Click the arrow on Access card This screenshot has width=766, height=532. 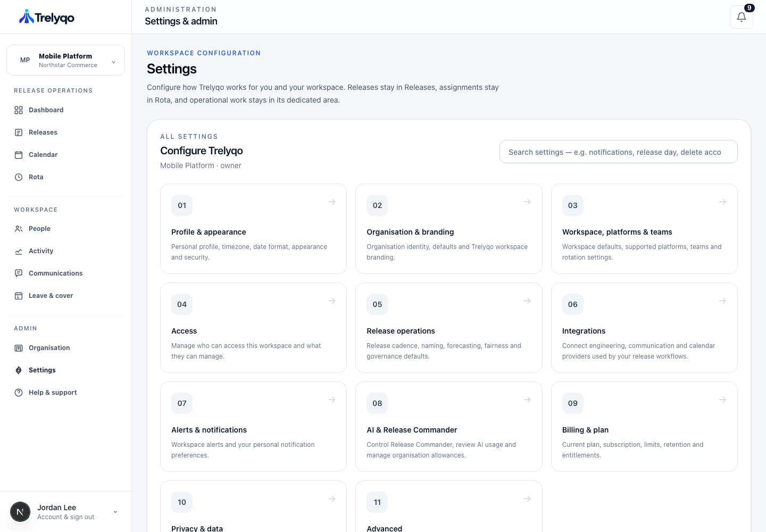pyautogui.click(x=331, y=301)
